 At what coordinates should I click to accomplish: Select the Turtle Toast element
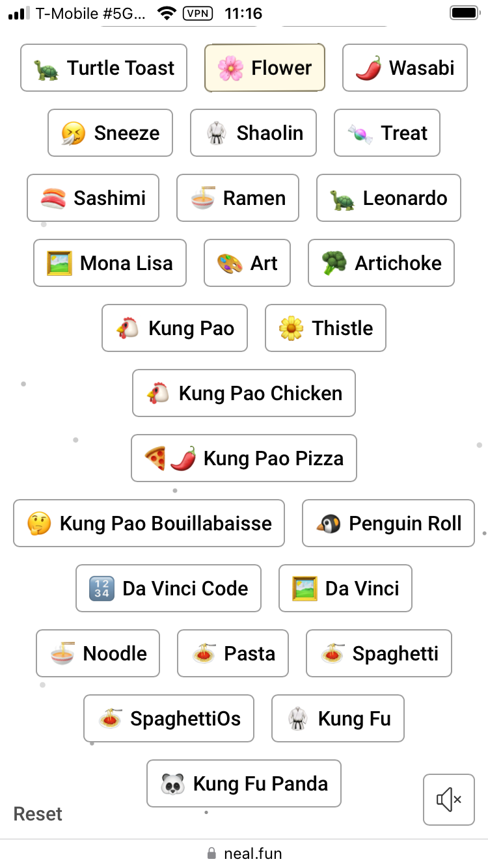click(x=104, y=68)
